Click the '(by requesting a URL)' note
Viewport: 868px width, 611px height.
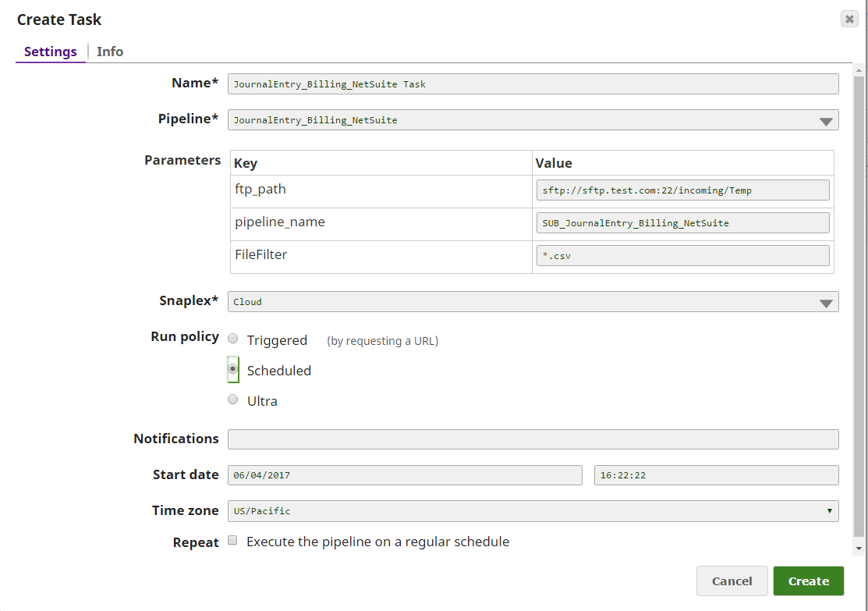click(382, 341)
